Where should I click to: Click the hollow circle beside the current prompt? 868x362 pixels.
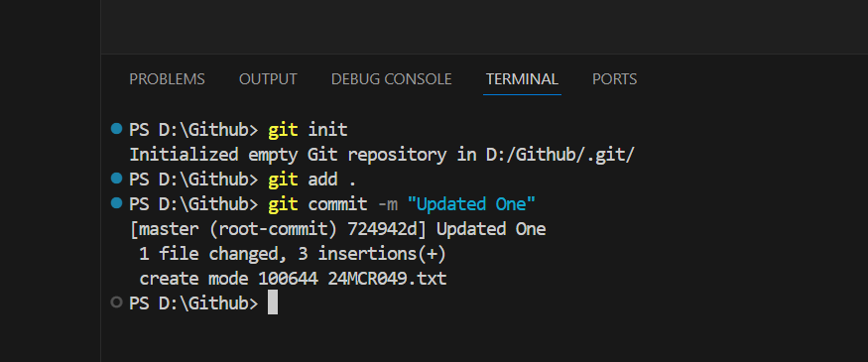(x=116, y=302)
